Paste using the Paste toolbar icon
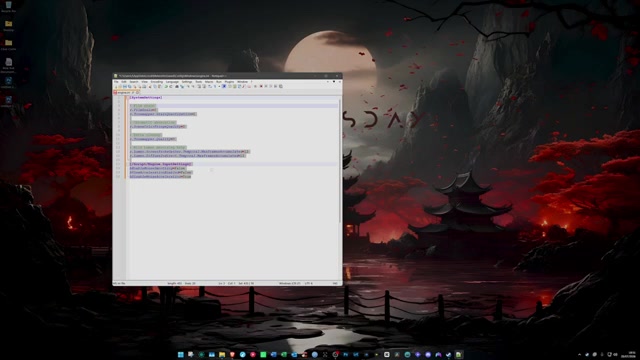 pyautogui.click(x=160, y=87)
